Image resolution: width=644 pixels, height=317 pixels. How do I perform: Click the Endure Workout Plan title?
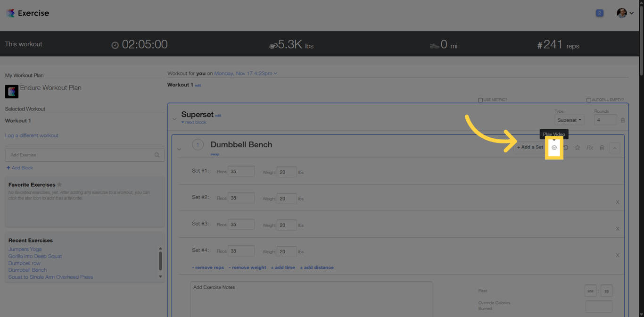click(x=50, y=88)
